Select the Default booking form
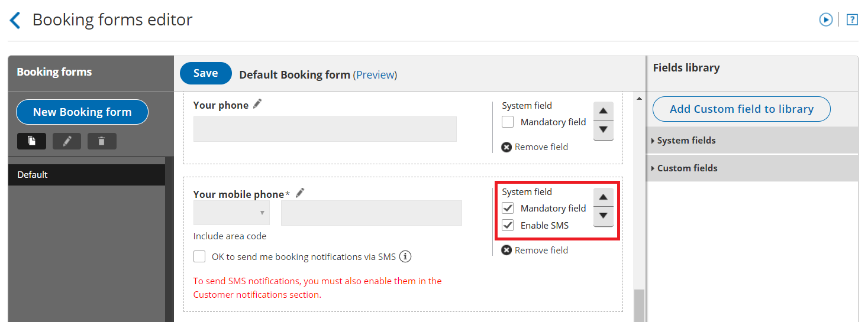Image resolution: width=868 pixels, height=322 pixels. click(x=86, y=175)
